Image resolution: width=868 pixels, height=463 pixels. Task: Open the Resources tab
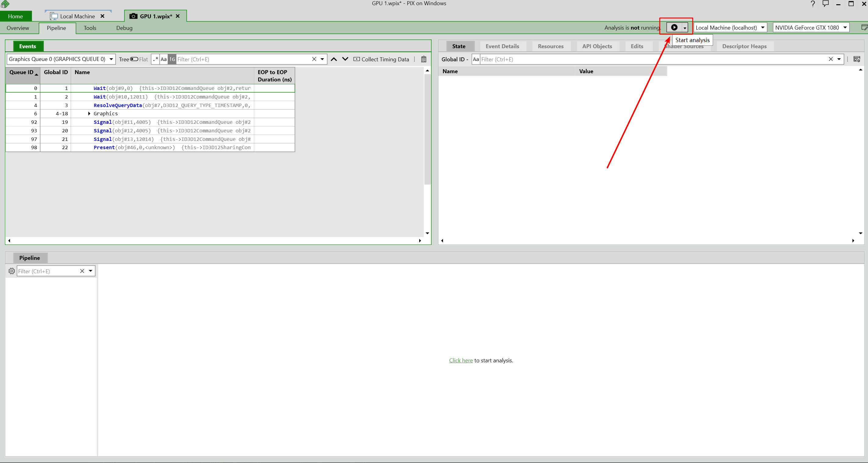point(551,46)
